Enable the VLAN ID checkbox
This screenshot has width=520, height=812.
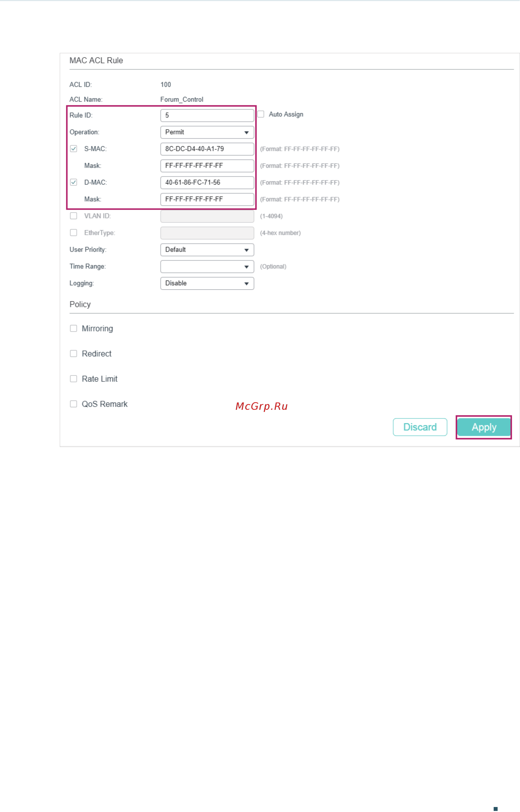coord(73,216)
